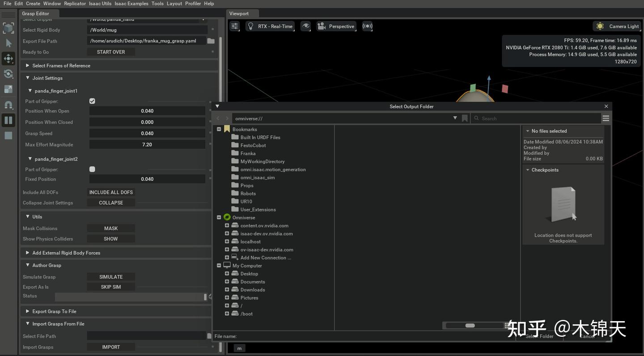Select the Rotate tool in the left toolbar
The width and height of the screenshot is (644, 356).
[8, 74]
